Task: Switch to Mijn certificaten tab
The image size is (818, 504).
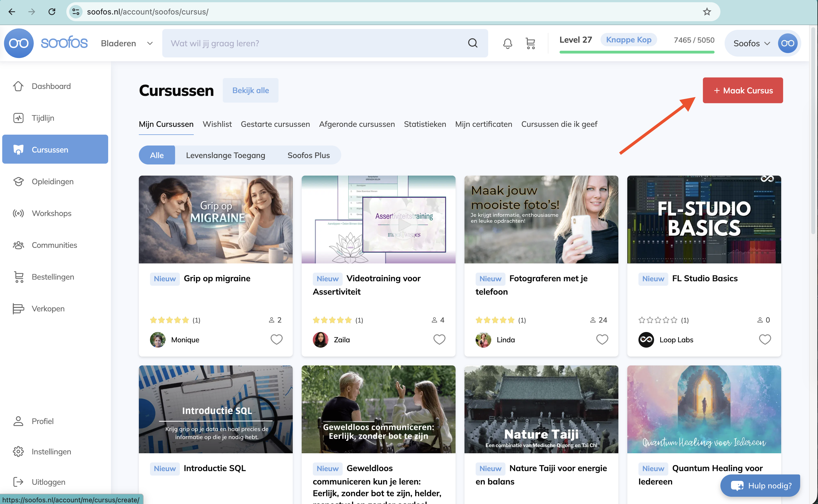Action: [x=483, y=124]
